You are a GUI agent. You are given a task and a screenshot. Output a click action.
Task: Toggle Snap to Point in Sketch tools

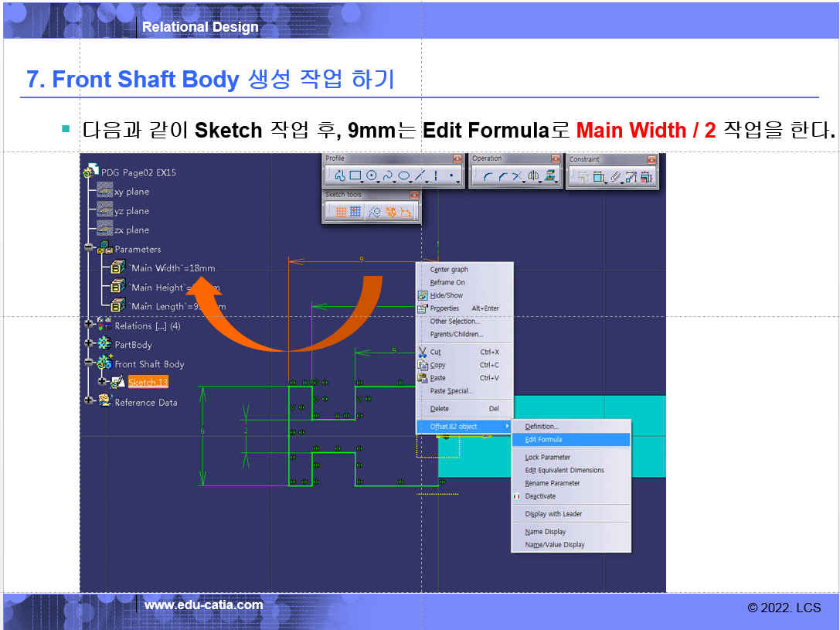[x=355, y=212]
